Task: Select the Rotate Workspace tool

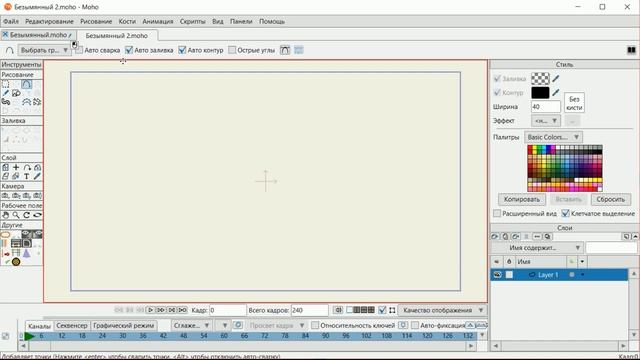Action: click(x=27, y=215)
